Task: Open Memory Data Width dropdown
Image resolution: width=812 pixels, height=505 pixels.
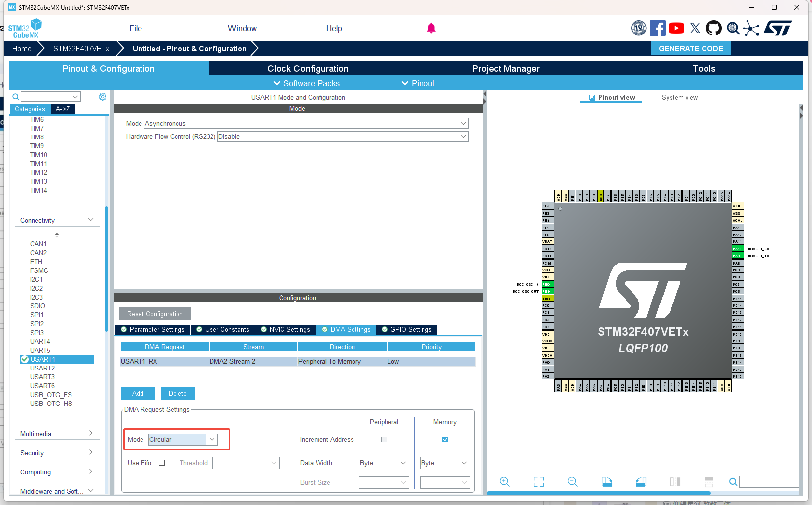Action: click(x=445, y=463)
